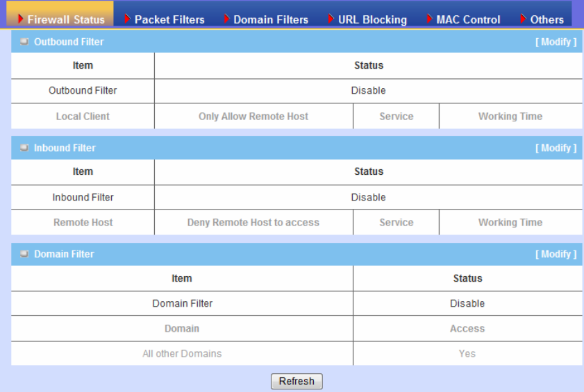Click the Yes value for other domains
Image resolution: width=584 pixels, height=392 pixels.
point(467,354)
